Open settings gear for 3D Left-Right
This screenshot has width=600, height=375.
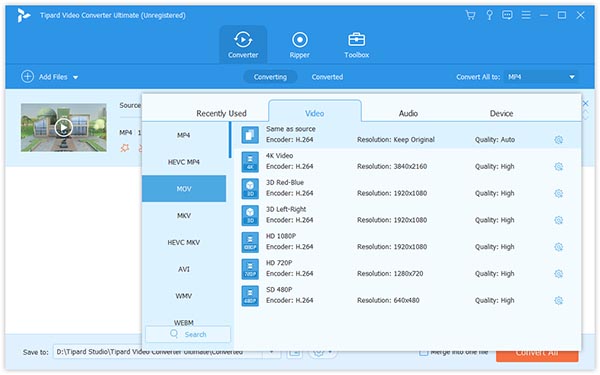click(x=559, y=220)
